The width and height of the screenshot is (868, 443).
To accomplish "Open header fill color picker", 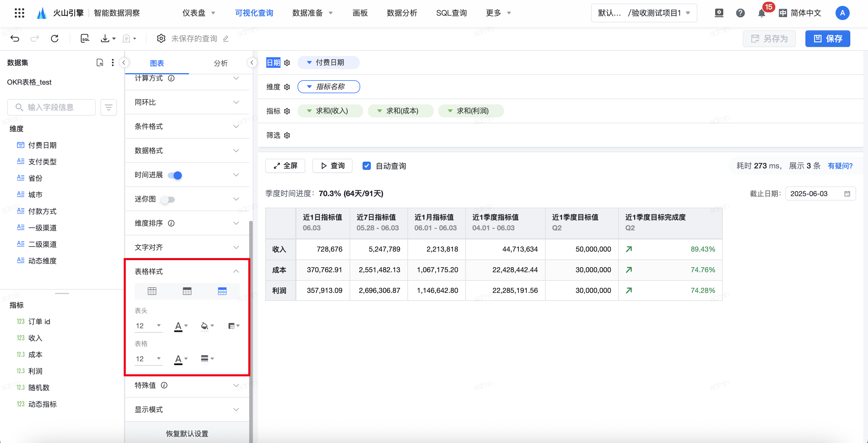I will coord(207,326).
